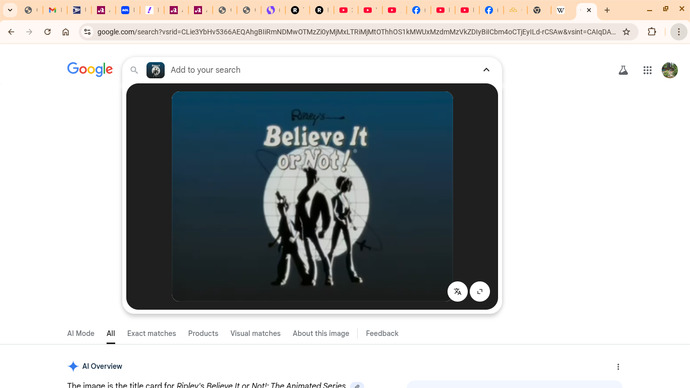Screen dimensions: 690x388
Task: Open Search Labs flask icon
Action: (x=623, y=70)
